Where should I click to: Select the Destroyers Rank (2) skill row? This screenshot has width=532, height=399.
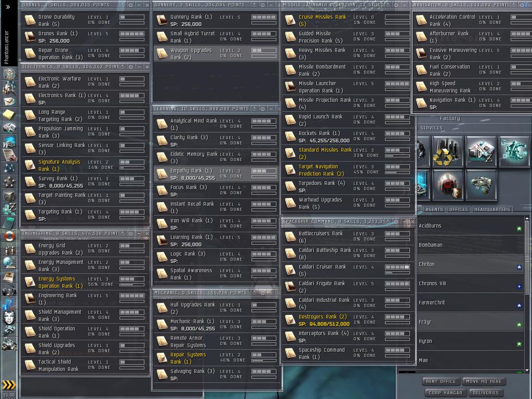click(x=348, y=320)
